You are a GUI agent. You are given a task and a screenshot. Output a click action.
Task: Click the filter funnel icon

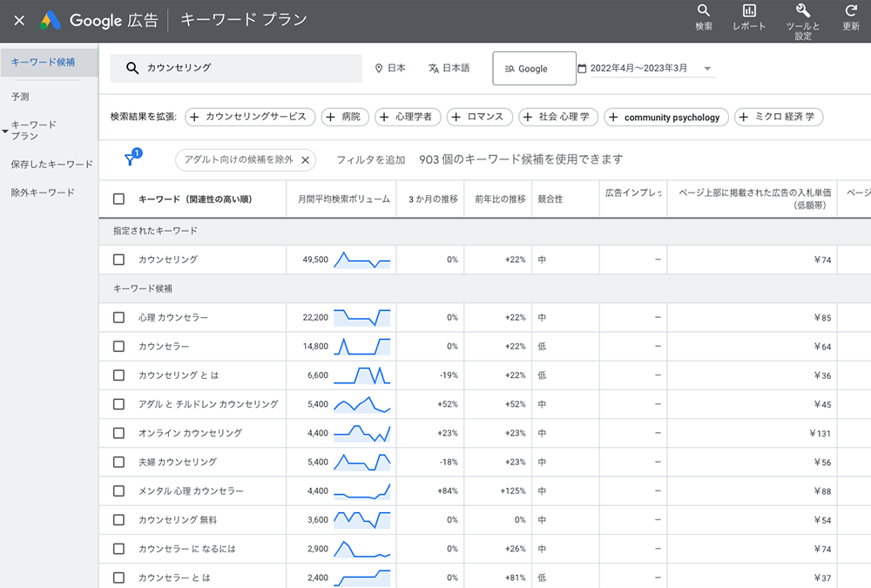131,159
